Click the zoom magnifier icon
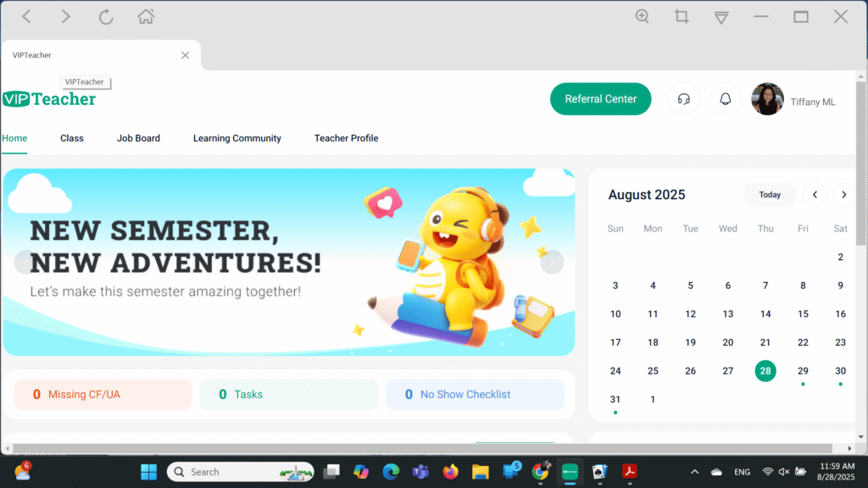Screen dimensions: 868x488 pyautogui.click(x=643, y=17)
